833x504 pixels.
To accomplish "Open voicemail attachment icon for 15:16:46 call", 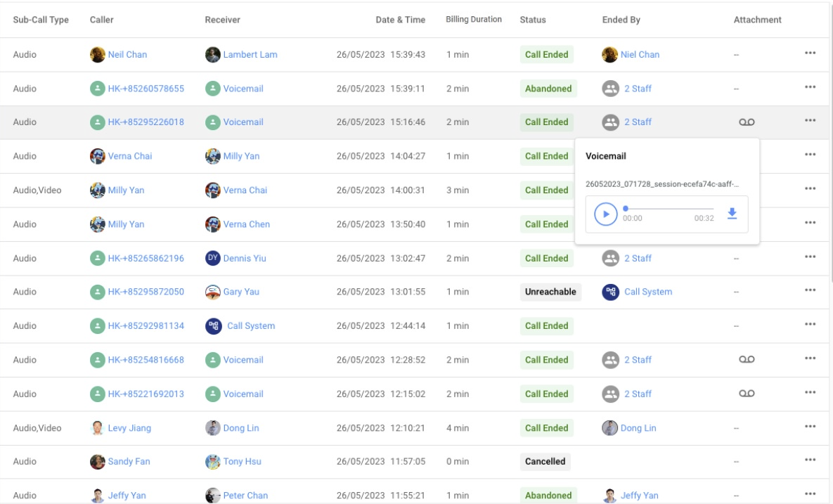I will [747, 122].
